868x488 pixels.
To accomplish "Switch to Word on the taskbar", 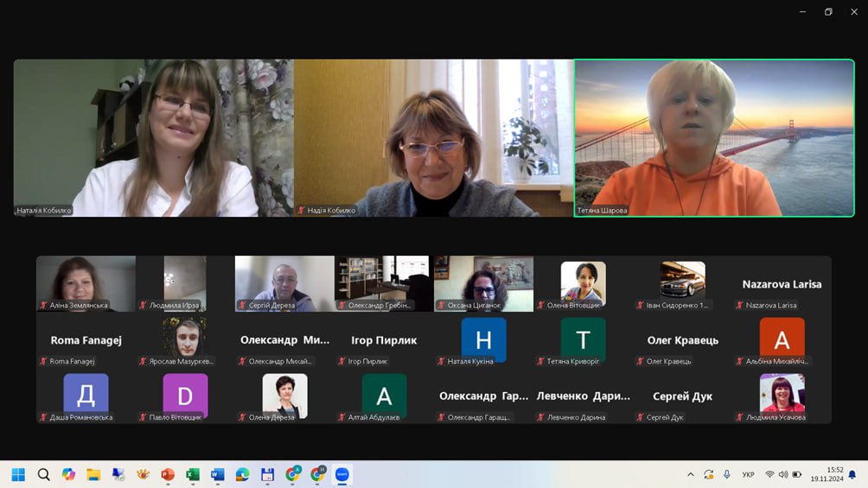I will point(218,475).
